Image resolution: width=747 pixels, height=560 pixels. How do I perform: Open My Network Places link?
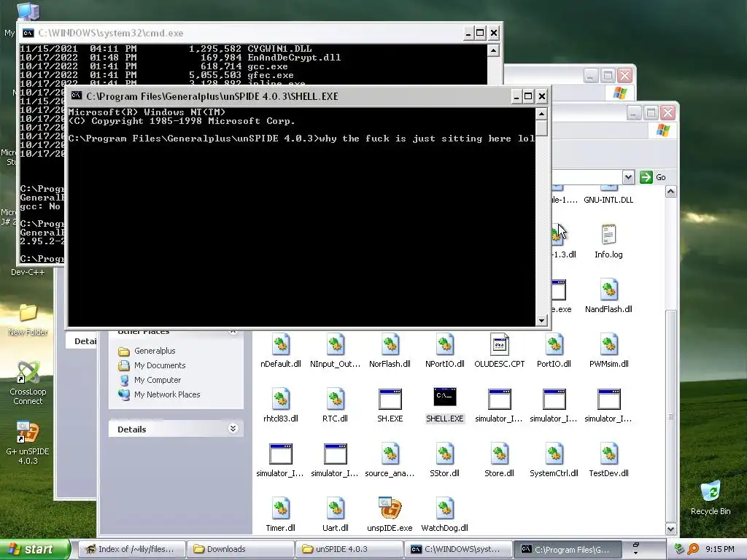(167, 394)
